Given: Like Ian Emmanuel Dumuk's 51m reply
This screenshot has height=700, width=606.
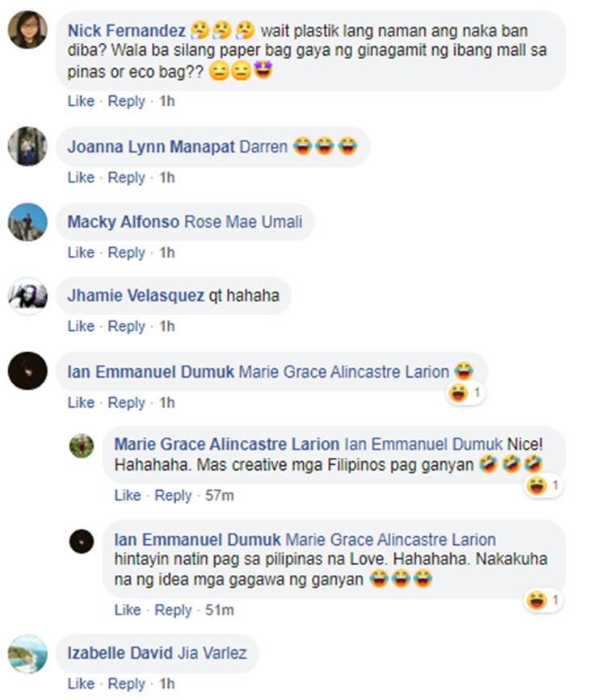Looking at the screenshot, I should tap(128, 610).
